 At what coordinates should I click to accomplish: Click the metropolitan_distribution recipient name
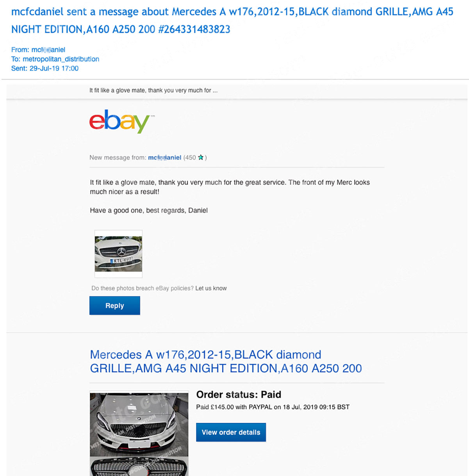61,59
